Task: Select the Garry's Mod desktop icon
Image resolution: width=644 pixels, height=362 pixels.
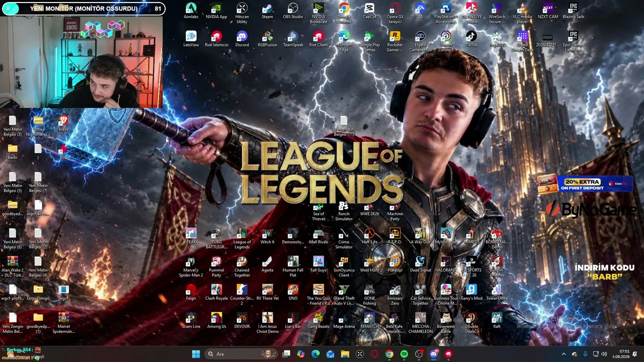Action: 471,293
